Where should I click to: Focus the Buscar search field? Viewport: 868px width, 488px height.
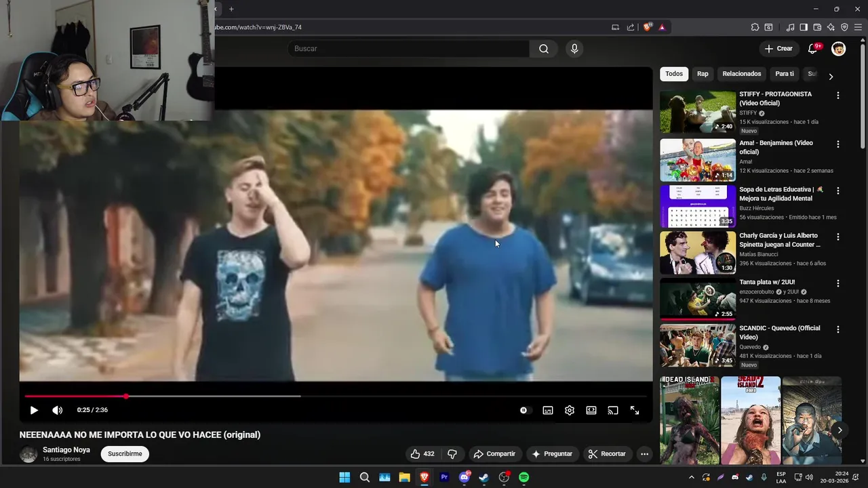(408, 49)
